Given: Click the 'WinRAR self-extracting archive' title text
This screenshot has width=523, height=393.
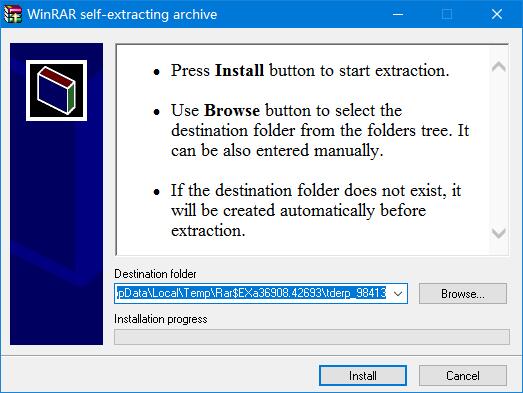Looking at the screenshot, I should [x=122, y=14].
